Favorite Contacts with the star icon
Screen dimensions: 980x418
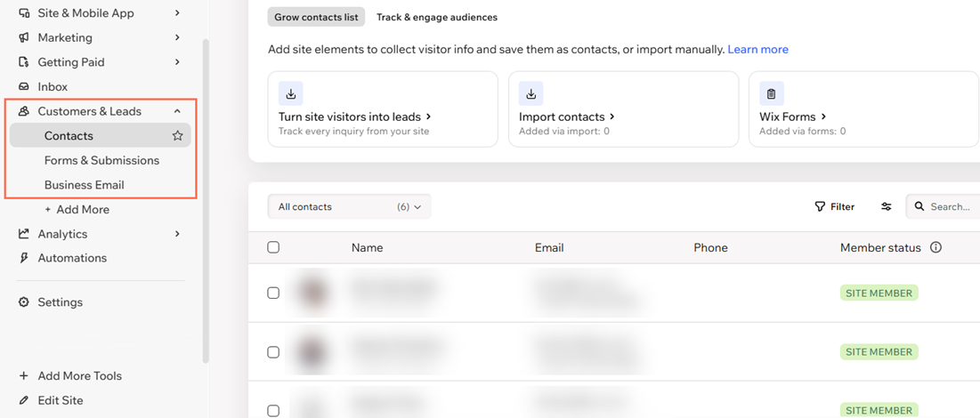tap(177, 135)
